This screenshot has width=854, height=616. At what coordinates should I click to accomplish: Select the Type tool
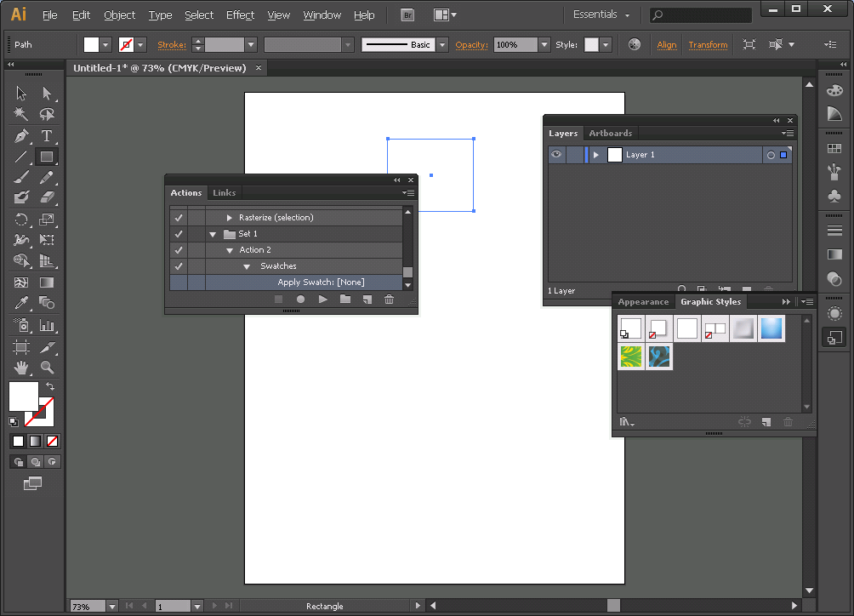(47, 136)
